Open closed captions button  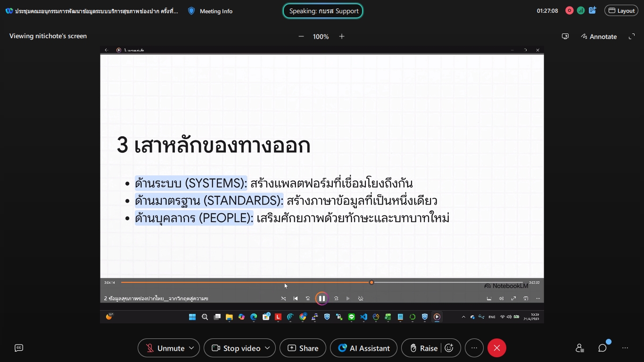(x=19, y=348)
